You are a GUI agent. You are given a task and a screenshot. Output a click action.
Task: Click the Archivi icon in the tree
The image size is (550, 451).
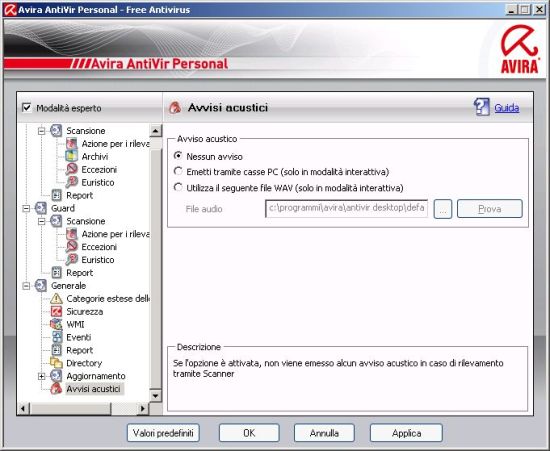[72, 156]
